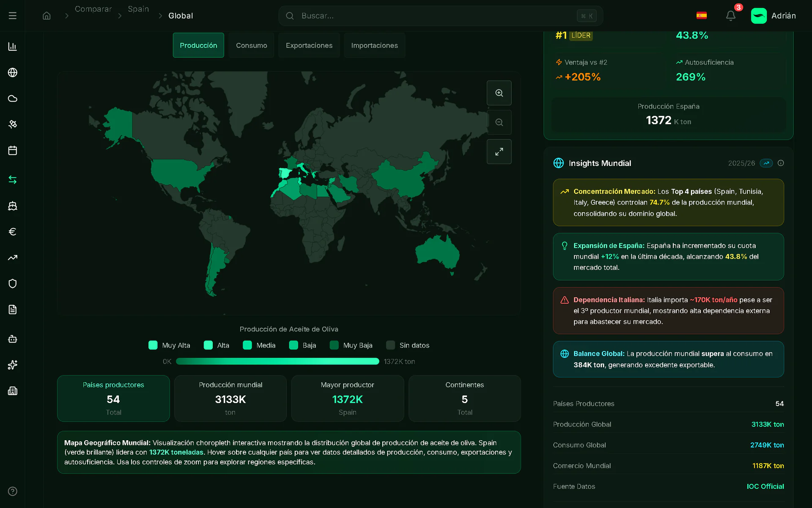812x508 pixels.
Task: Open the trends section via the trending-up icon
Action: [x=12, y=257]
